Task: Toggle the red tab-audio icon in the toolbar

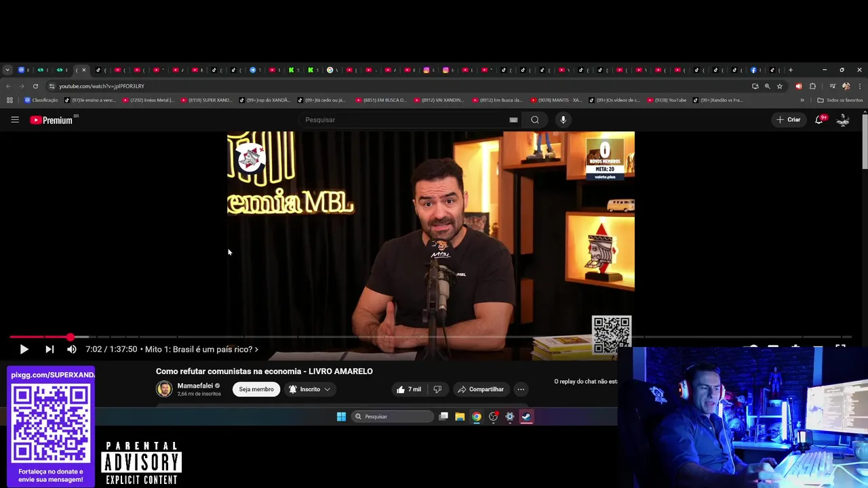Action: pyautogui.click(x=798, y=86)
